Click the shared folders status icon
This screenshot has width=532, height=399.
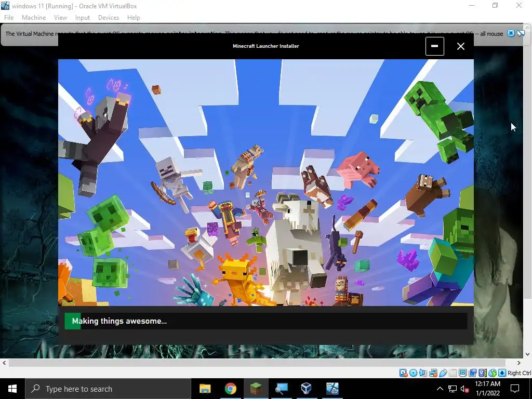453,373
